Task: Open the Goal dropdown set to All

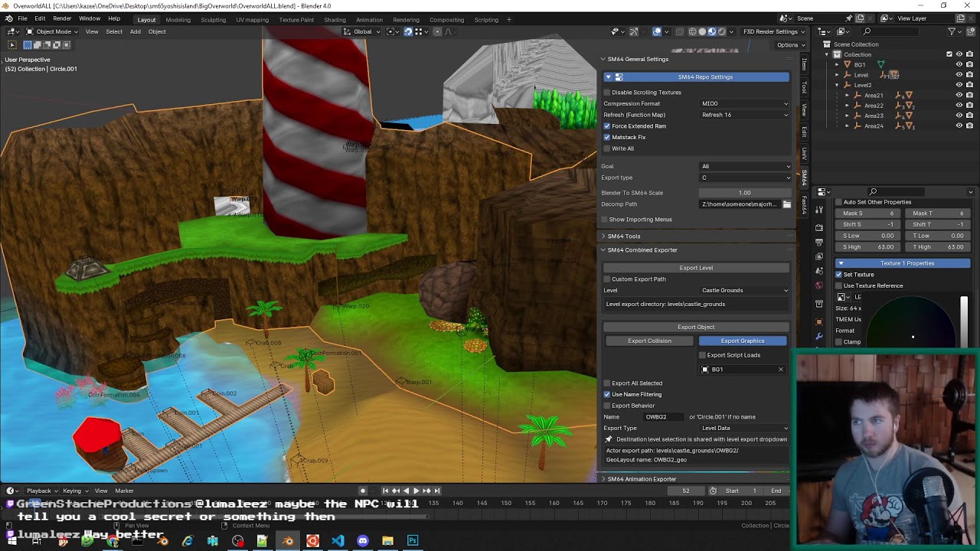Action: tap(744, 166)
